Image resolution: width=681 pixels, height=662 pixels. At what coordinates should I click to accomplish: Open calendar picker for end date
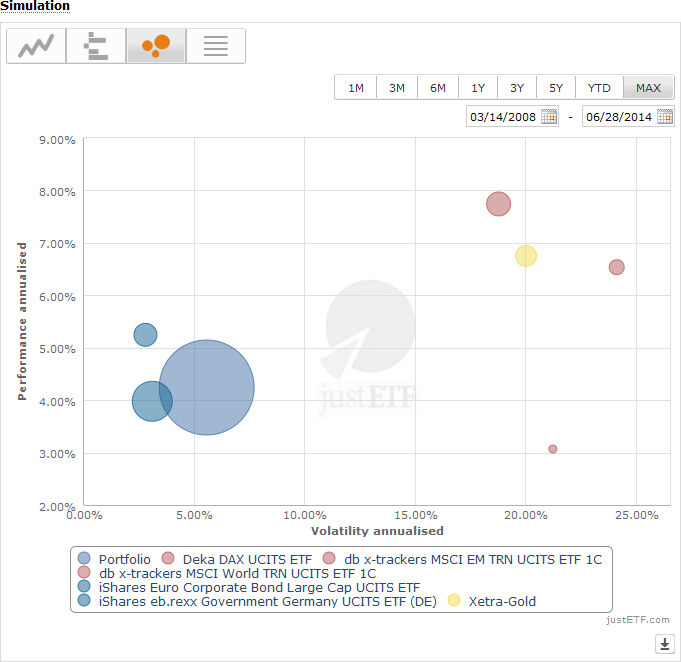[665, 117]
